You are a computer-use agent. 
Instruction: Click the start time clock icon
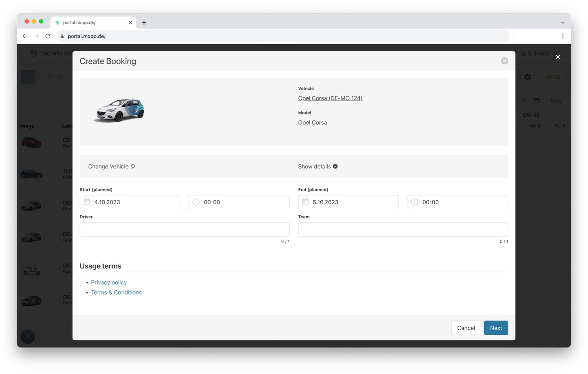coord(196,202)
